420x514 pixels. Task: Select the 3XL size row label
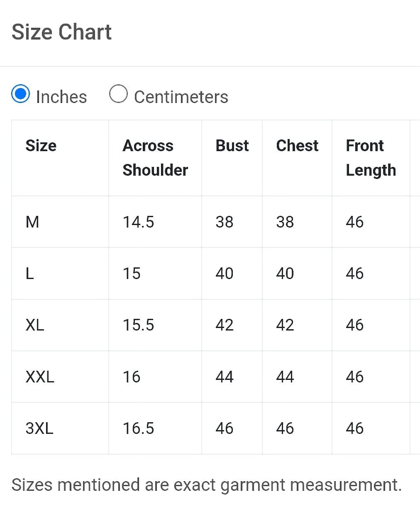click(x=39, y=428)
